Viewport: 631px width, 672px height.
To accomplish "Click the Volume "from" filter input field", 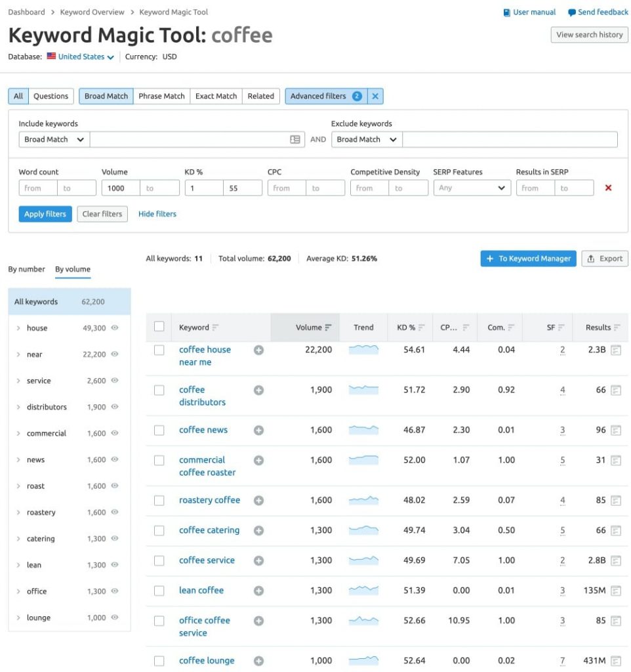I will click(119, 188).
